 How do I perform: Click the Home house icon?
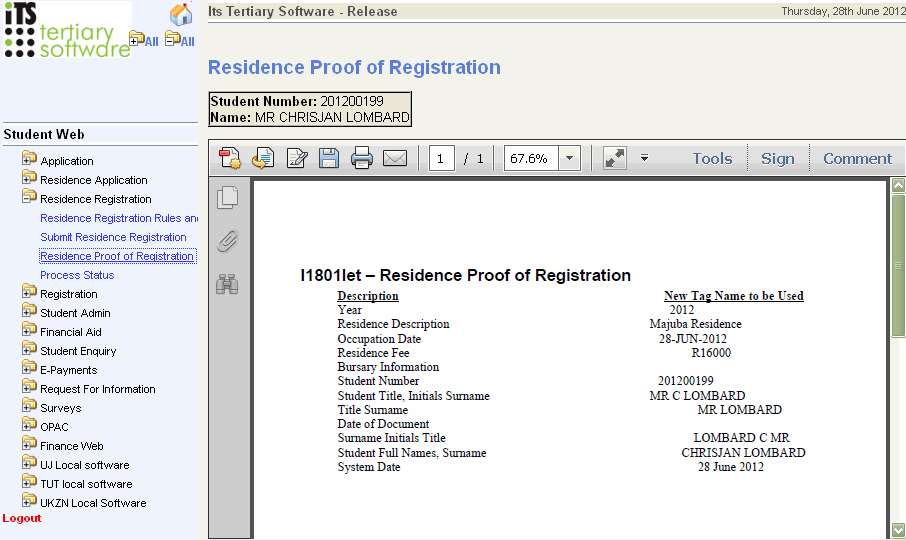(181, 14)
